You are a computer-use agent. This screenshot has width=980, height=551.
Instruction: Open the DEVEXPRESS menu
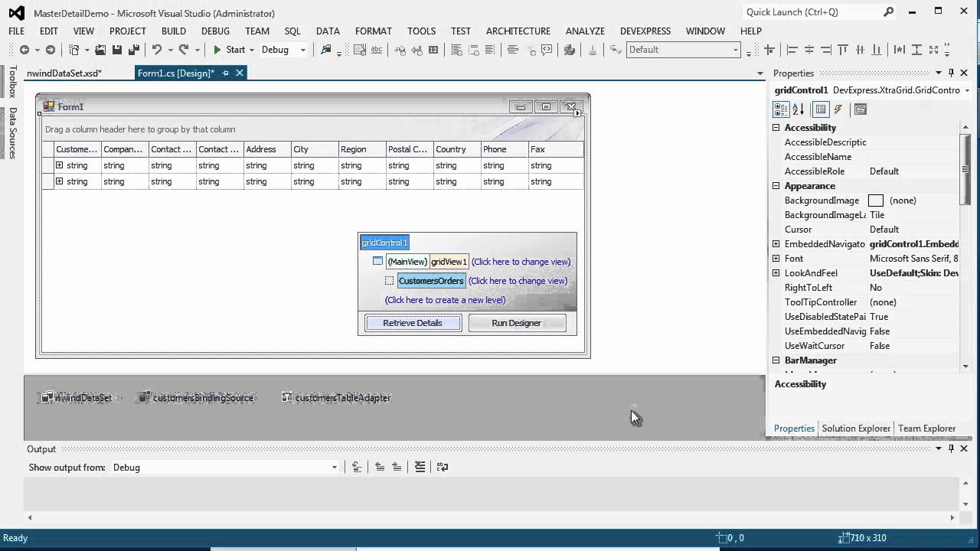tap(645, 31)
